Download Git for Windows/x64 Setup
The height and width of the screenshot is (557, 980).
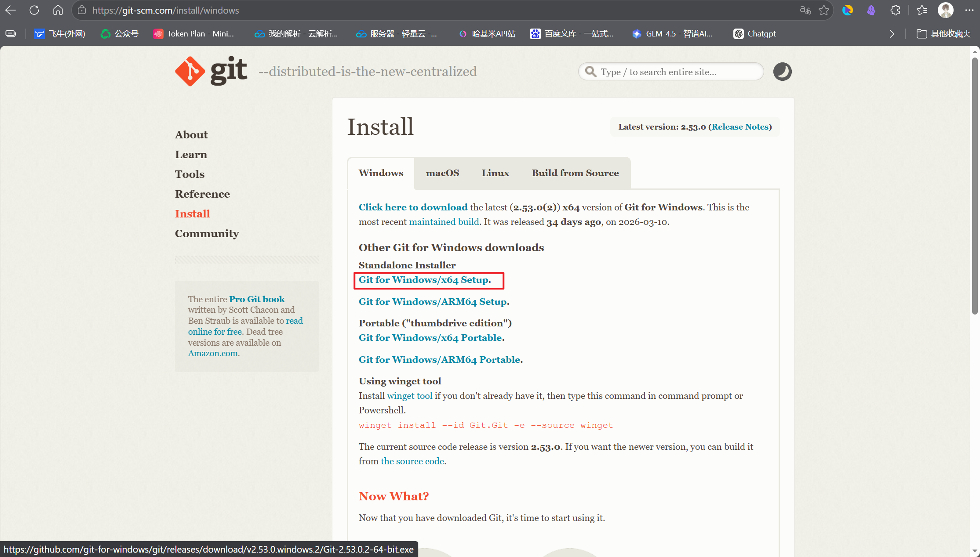click(423, 280)
